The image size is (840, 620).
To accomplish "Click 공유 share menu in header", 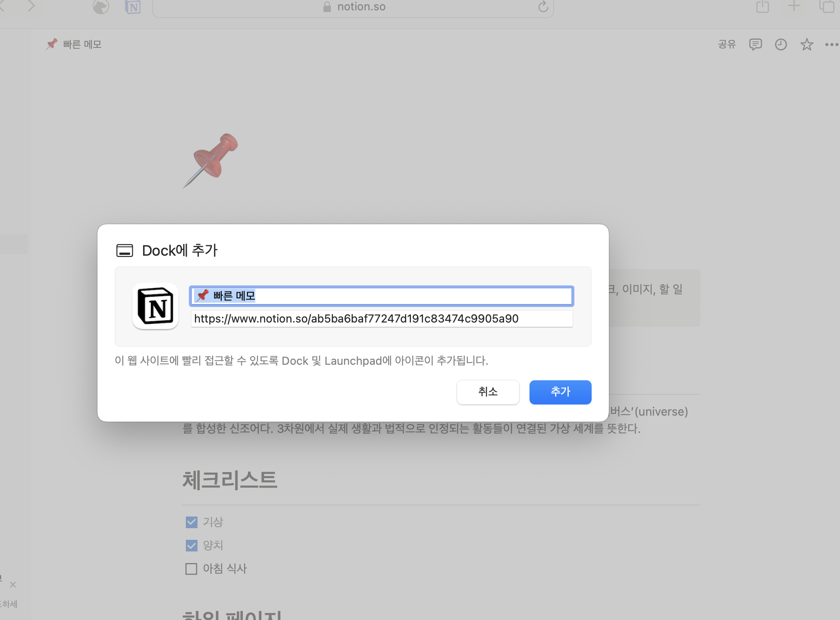I will pyautogui.click(x=727, y=44).
